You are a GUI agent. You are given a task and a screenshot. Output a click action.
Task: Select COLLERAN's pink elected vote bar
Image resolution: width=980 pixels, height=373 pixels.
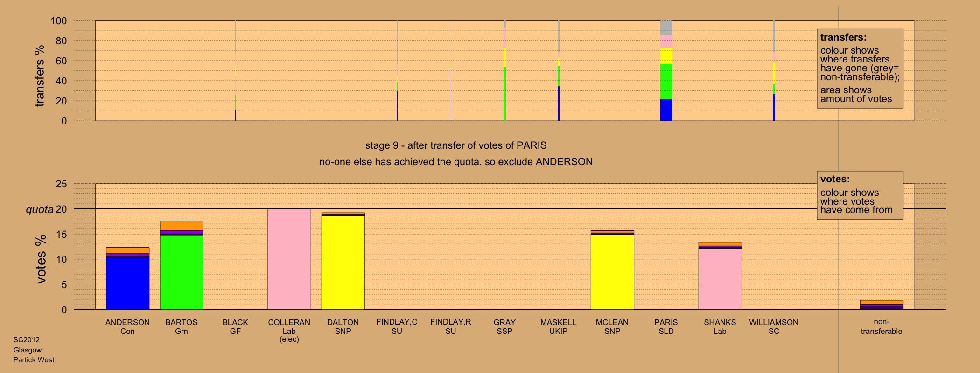(289, 259)
